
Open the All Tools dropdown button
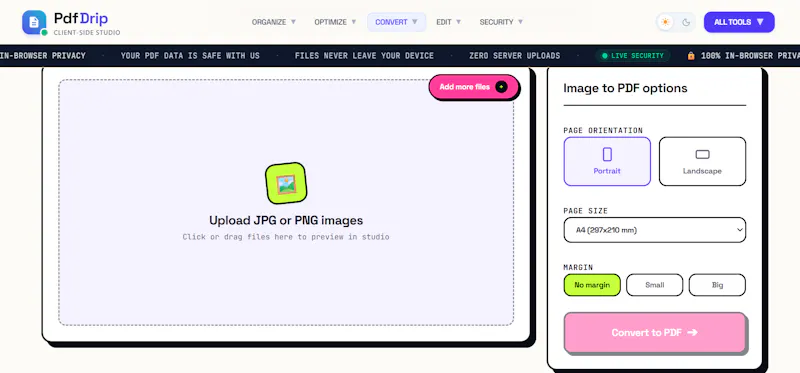click(x=739, y=22)
